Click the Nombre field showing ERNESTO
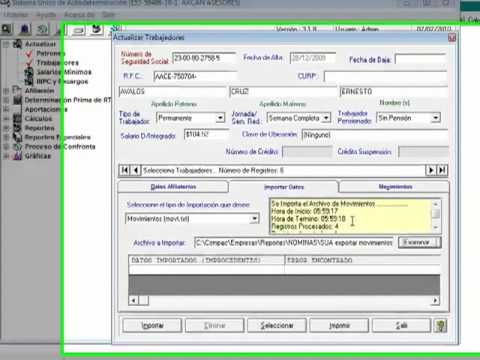The image size is (480, 360). [393, 92]
